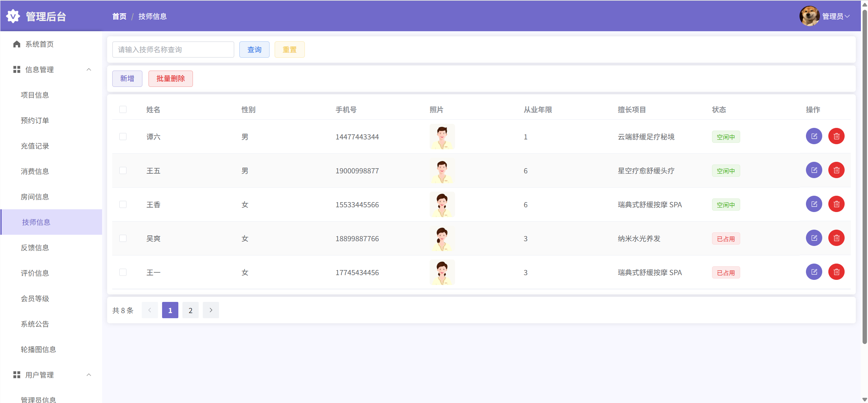The height and width of the screenshot is (403, 868).
Task: Toggle the select-all header checkbox
Action: click(123, 109)
